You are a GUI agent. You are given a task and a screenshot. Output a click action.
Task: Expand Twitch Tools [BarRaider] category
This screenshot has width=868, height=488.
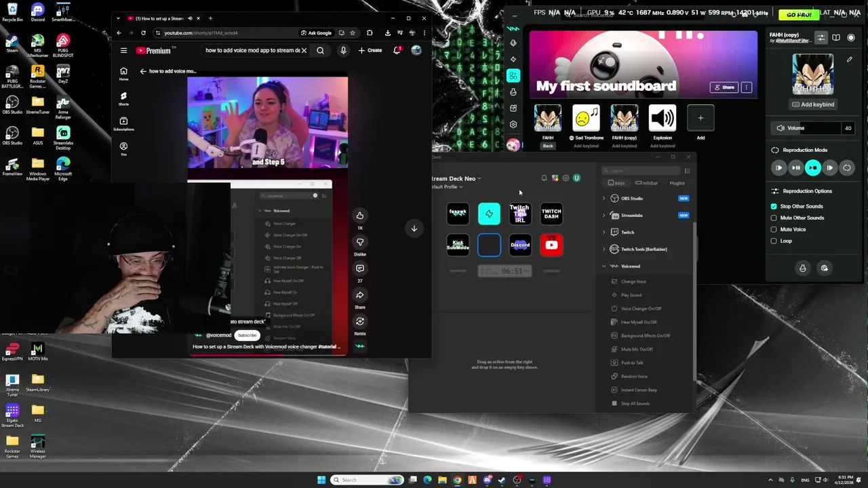[x=604, y=249]
